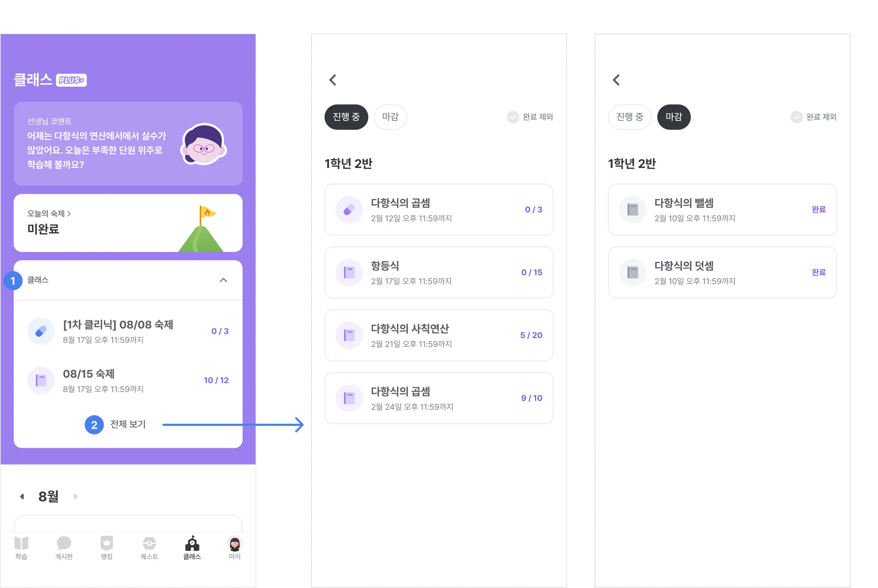
Task: Open completed 다항식의 뺄셈 homework card
Action: pos(722,210)
